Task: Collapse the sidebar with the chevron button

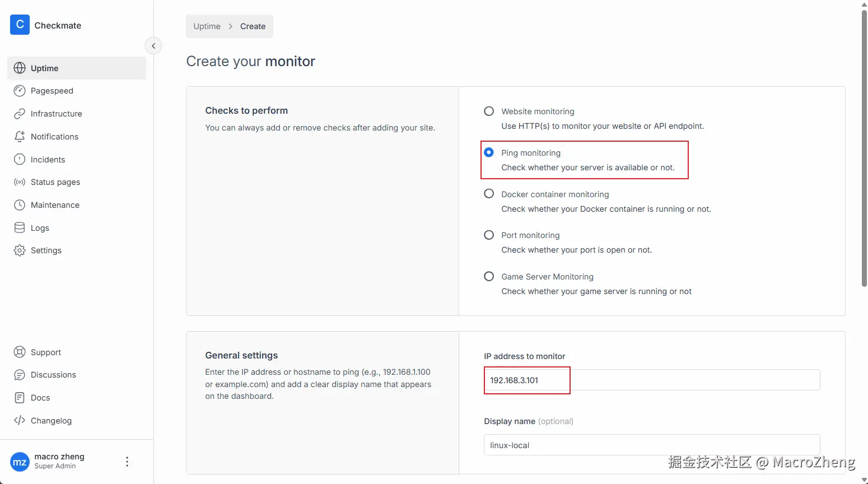Action: click(153, 46)
